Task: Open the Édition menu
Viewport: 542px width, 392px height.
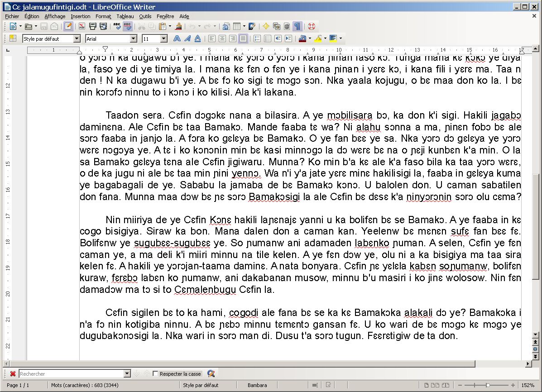Action: point(32,16)
